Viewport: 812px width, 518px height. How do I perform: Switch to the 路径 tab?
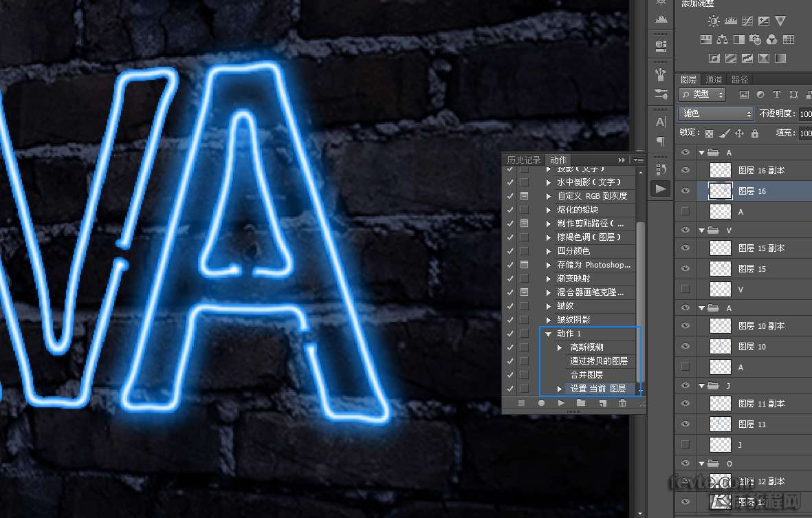740,79
